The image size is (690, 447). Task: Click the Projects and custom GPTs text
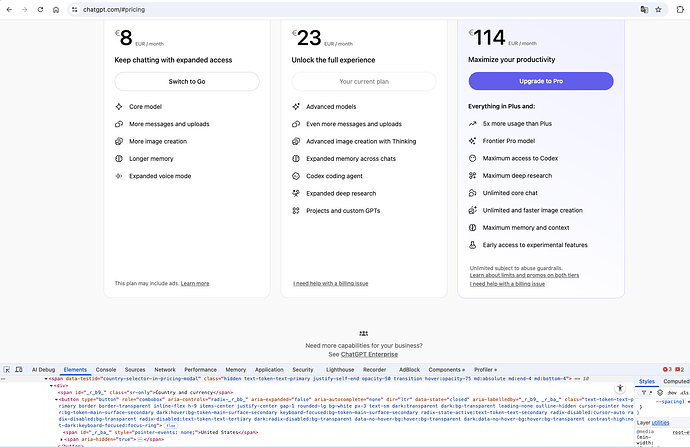click(343, 211)
